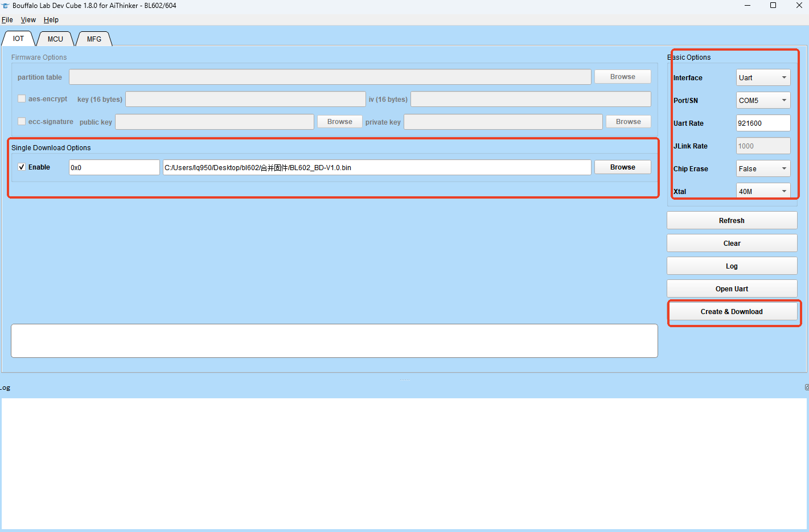
Task: Open the Interface dropdown showing Uart
Action: tap(763, 78)
